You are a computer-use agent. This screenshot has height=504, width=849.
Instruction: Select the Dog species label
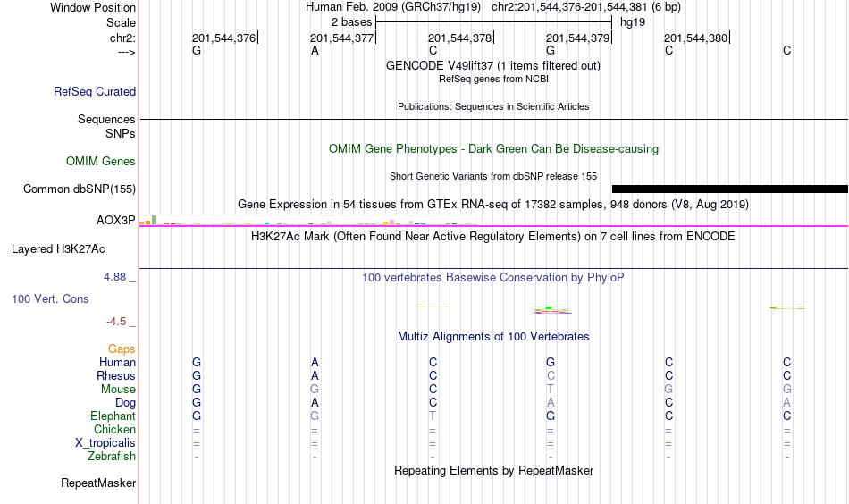[x=126, y=403]
